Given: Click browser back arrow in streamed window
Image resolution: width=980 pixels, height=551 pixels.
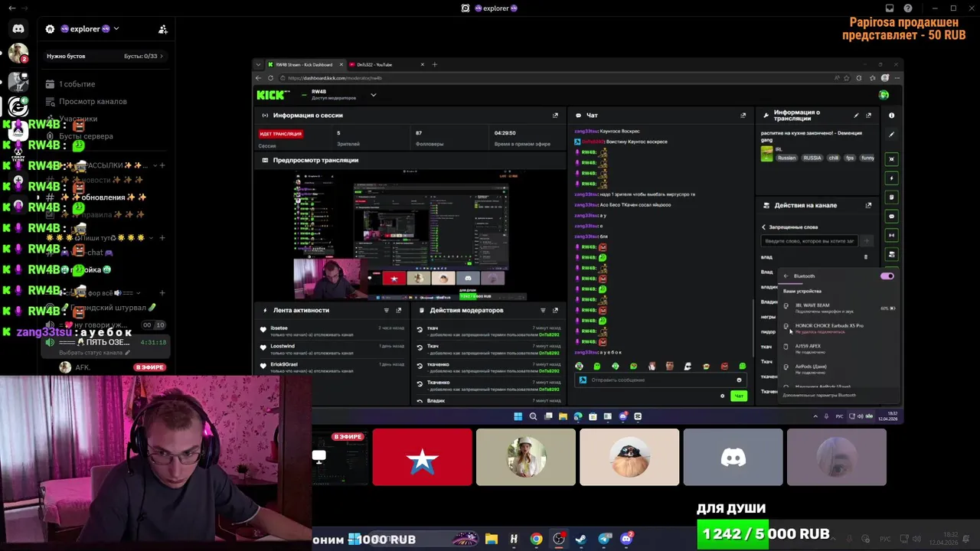Looking at the screenshot, I should 259,78.
